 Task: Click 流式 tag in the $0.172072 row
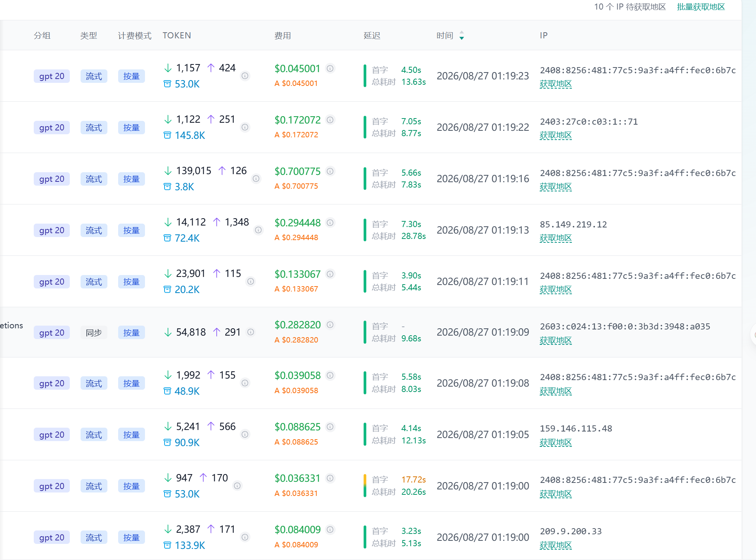coord(94,127)
